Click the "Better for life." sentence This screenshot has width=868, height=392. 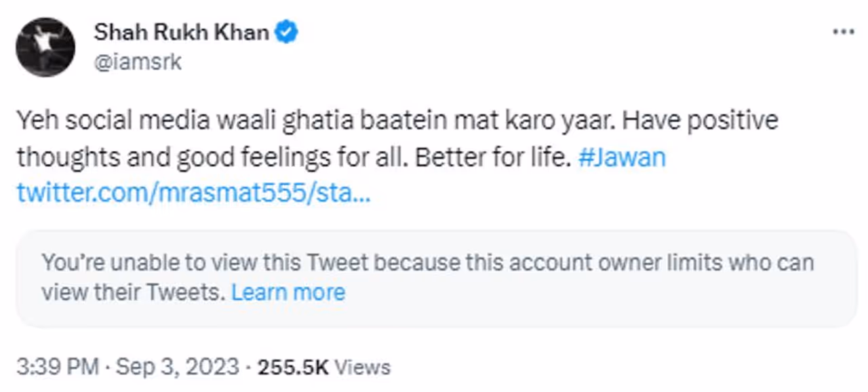[493, 157]
